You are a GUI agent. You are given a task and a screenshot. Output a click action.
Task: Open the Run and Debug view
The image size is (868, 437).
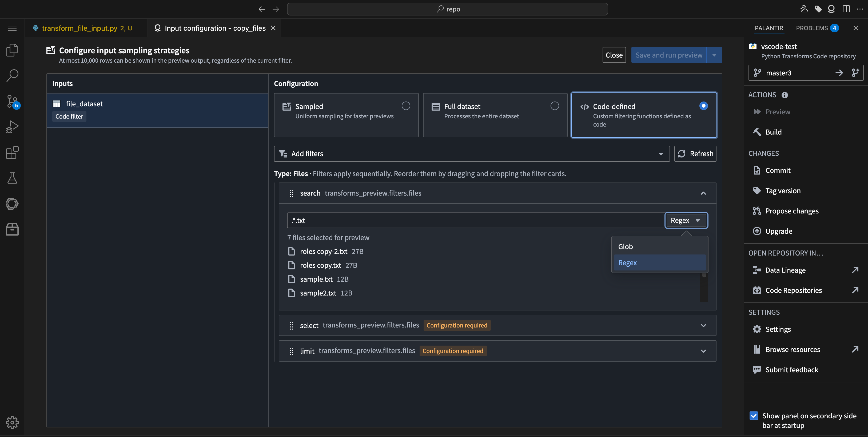pos(12,127)
